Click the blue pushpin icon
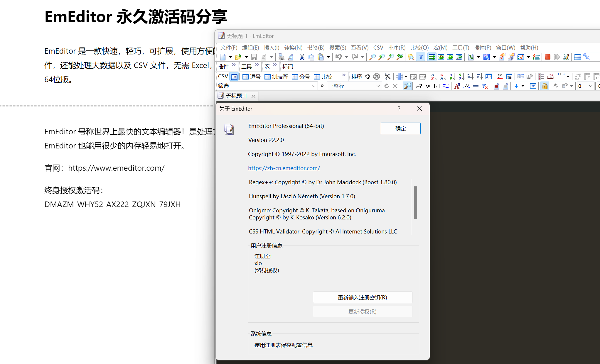Screen dimensions: 600x364 [586, 57]
